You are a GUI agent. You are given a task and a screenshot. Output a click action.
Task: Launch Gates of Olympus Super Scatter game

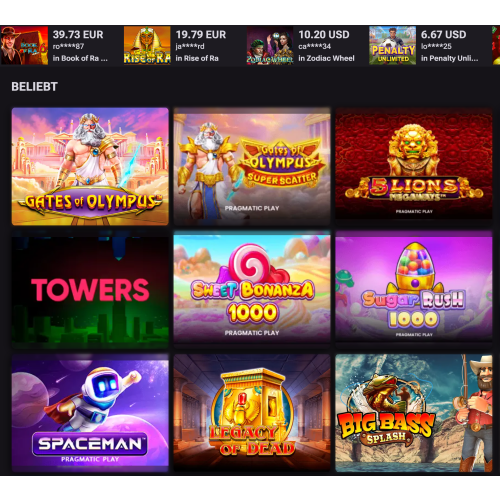[252, 166]
